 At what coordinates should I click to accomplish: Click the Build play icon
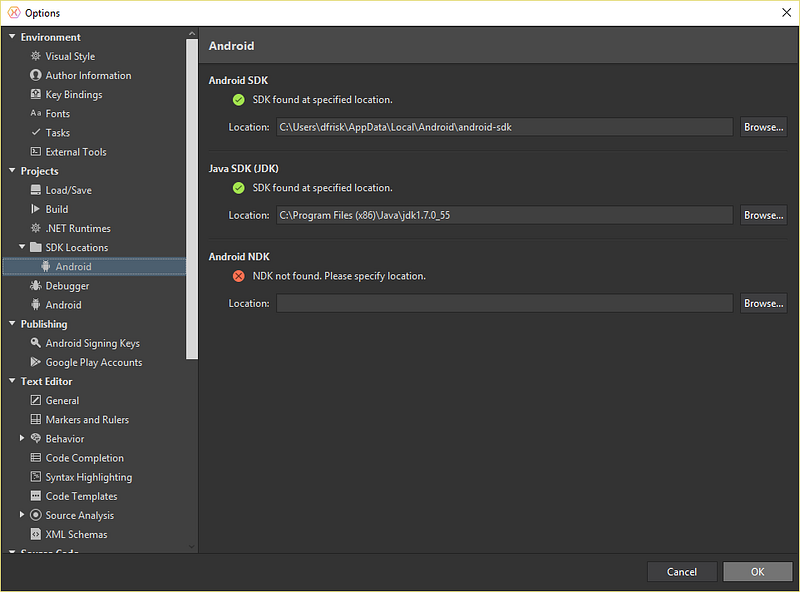(35, 209)
